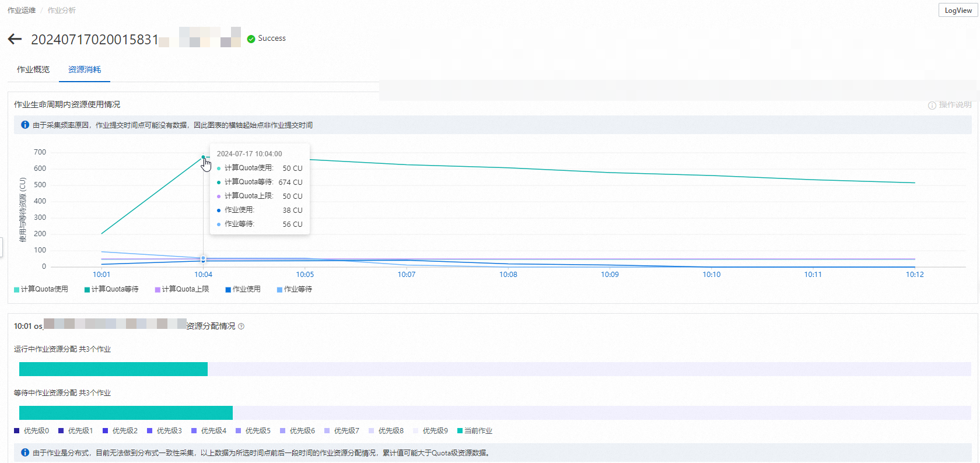Viewport: 980px width, 463px height.
Task: Click the 优先级0 legend swatch
Action: [17, 431]
